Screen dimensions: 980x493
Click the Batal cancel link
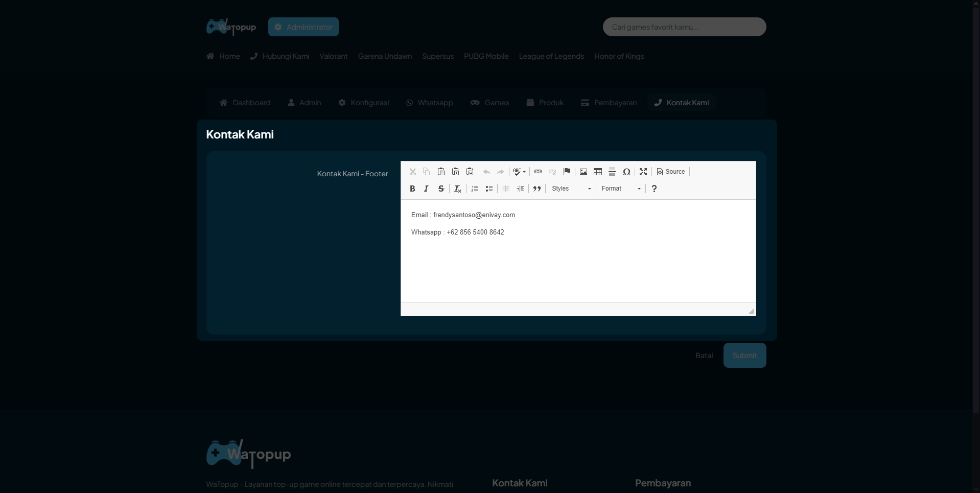click(704, 356)
